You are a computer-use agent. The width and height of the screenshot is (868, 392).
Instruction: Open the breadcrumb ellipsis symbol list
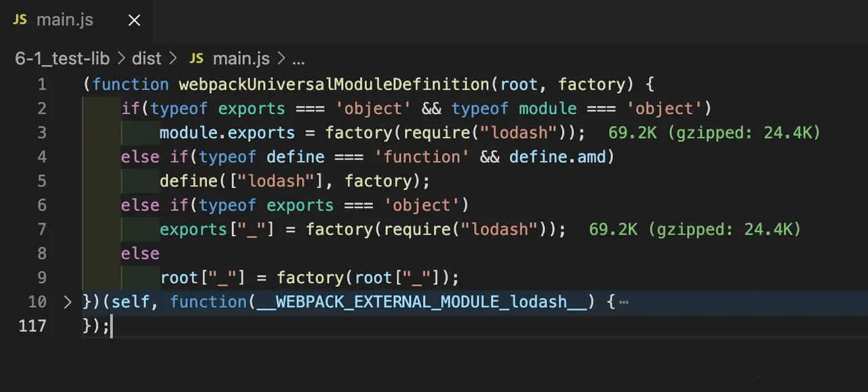[298, 60]
